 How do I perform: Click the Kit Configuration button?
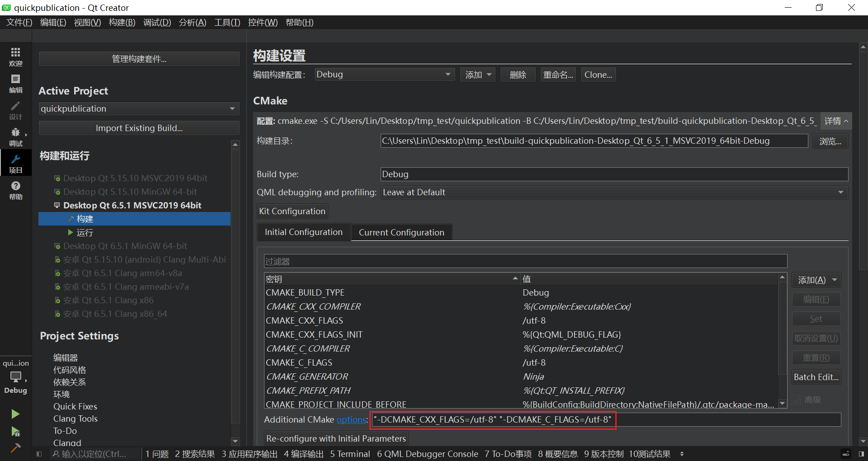click(x=292, y=211)
